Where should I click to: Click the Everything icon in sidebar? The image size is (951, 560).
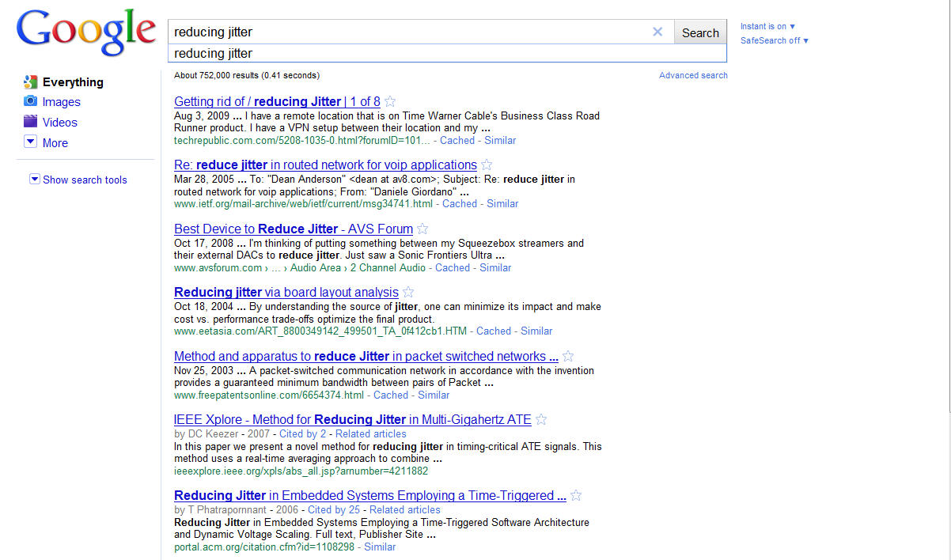coord(30,81)
